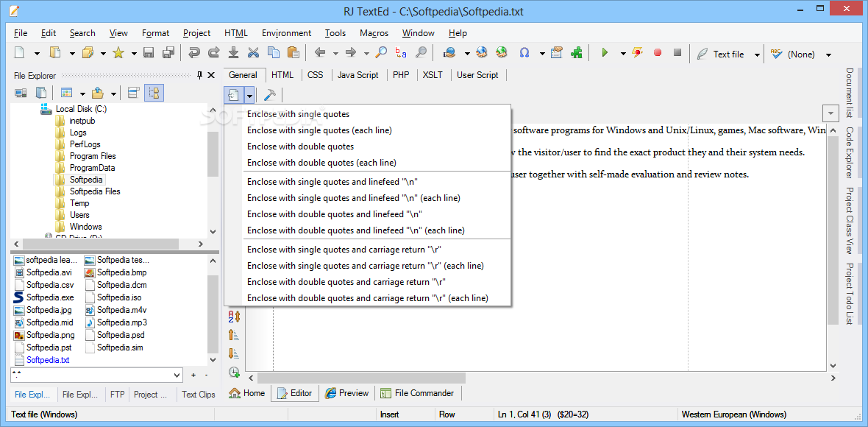Click the Paste clipboard icon
This screenshot has height=427, width=868.
pos(294,53)
